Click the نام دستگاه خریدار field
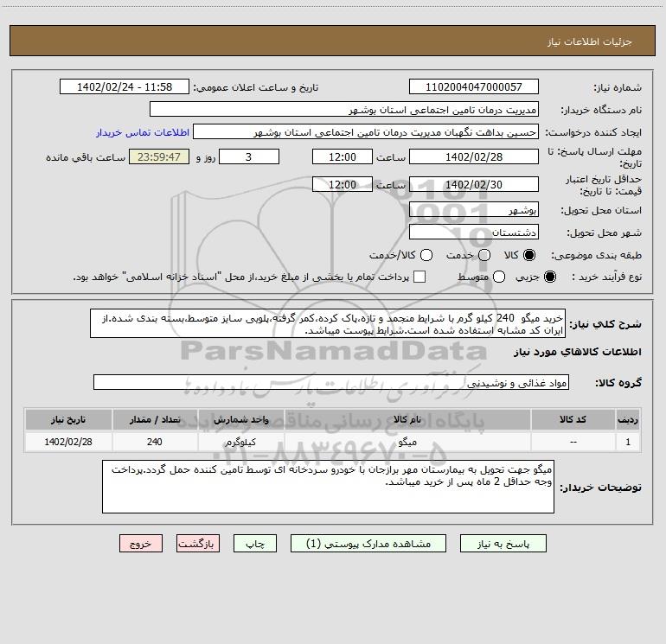The width and height of the screenshot is (666, 644). 344,109
